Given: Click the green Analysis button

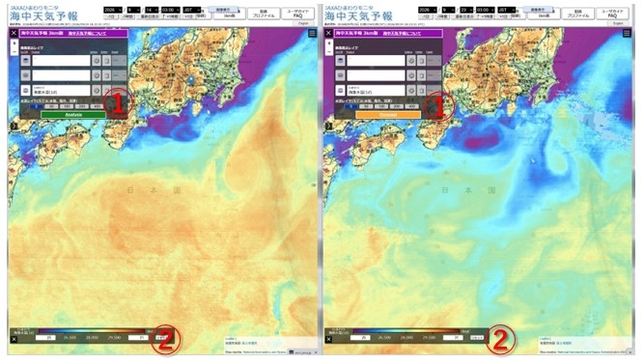Looking at the screenshot, I should click(73, 115).
